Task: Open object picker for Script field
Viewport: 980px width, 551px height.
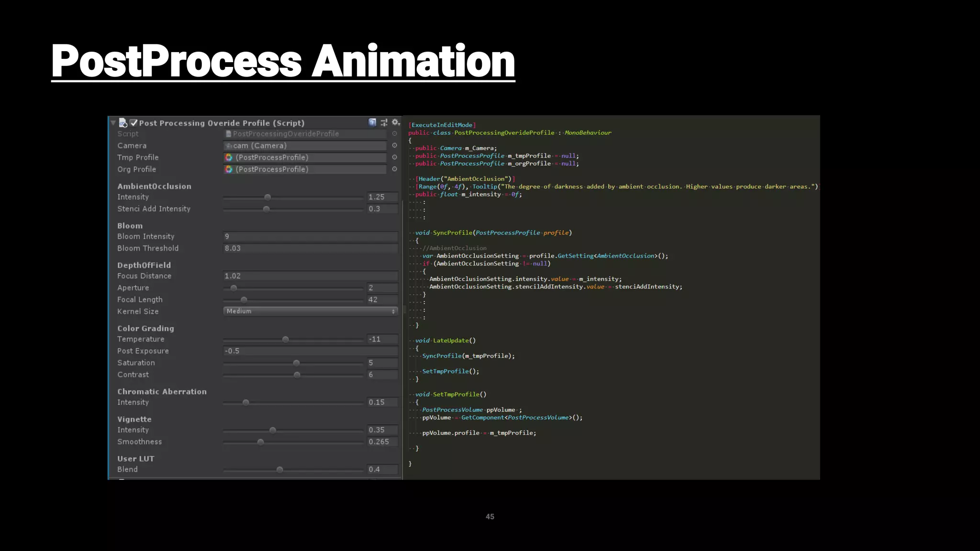Action: click(394, 133)
